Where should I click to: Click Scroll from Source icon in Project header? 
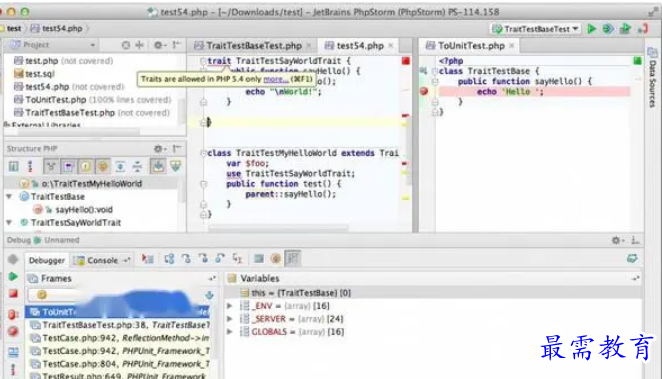[x=126, y=45]
